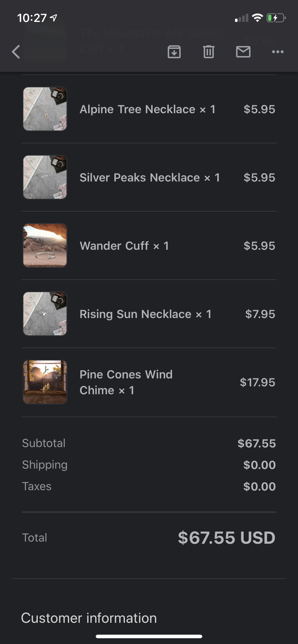Screen dimensions: 298x644
Task: Open Silver Peaks Necklace product image
Action: tap(45, 177)
